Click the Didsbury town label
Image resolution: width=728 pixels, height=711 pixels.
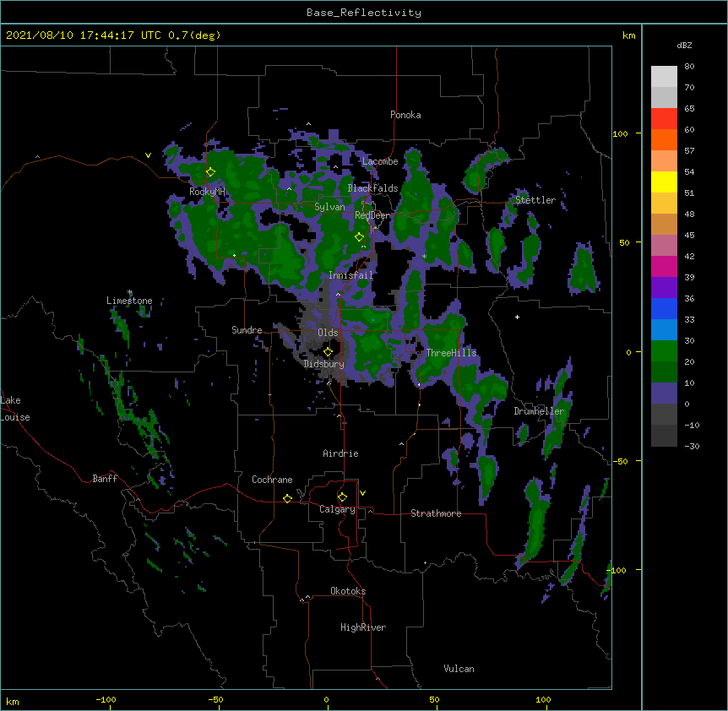pos(324,364)
